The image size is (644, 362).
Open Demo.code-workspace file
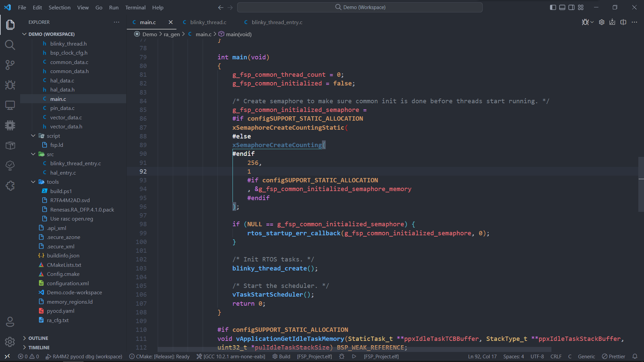[74, 292]
